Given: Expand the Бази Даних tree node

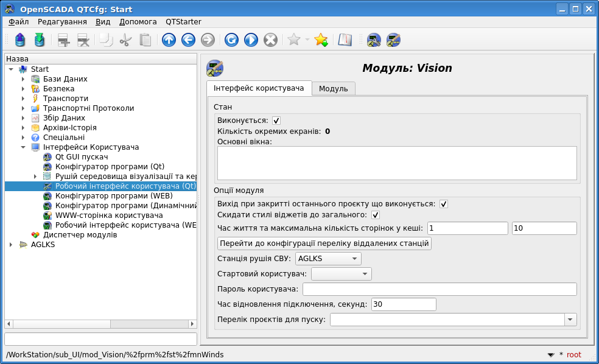Looking at the screenshot, I should coord(23,79).
